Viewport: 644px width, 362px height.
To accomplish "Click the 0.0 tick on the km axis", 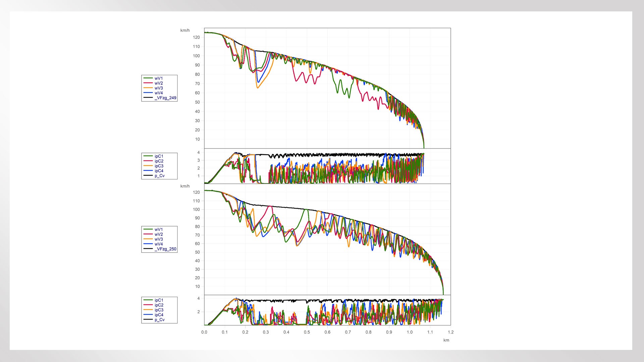I will pyautogui.click(x=204, y=332).
